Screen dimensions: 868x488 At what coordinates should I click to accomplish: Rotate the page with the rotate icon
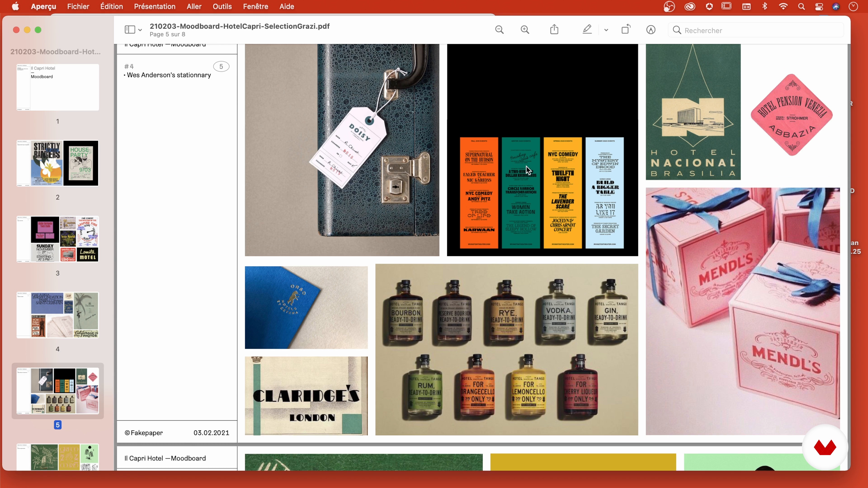pyautogui.click(x=626, y=30)
